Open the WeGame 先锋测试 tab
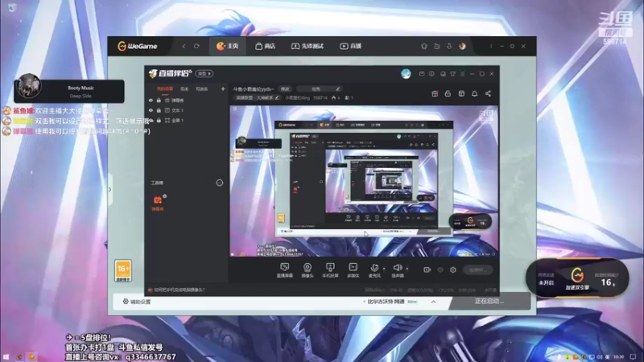Viewport: 644px width, 362px height. tap(308, 46)
